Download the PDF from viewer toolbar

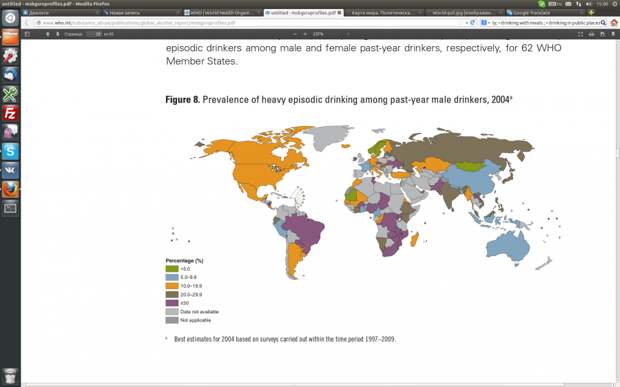pyautogui.click(x=602, y=34)
